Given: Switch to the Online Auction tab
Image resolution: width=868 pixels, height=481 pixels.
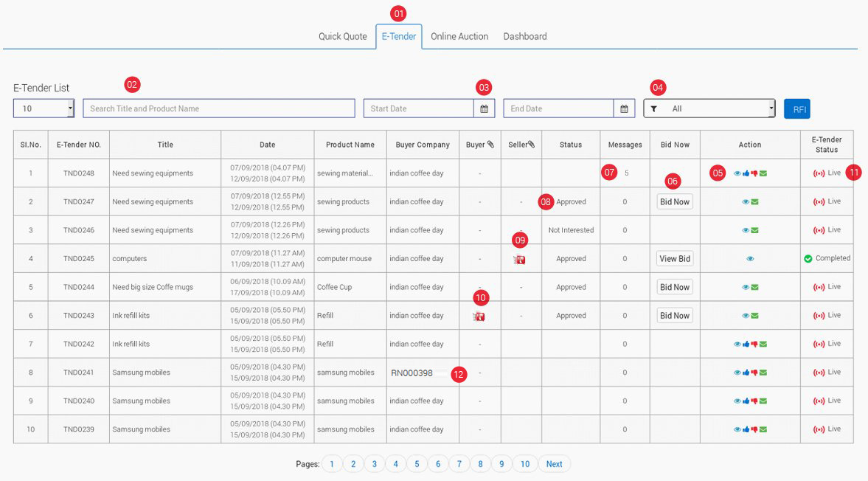Looking at the screenshot, I should point(459,36).
